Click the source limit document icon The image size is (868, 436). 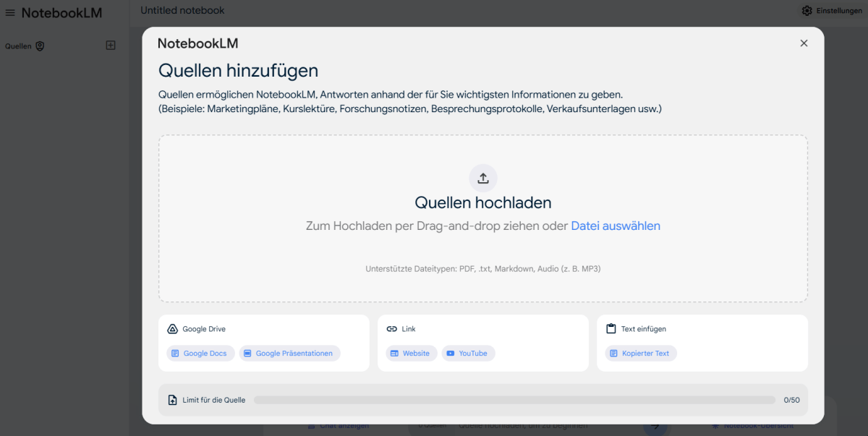click(171, 399)
